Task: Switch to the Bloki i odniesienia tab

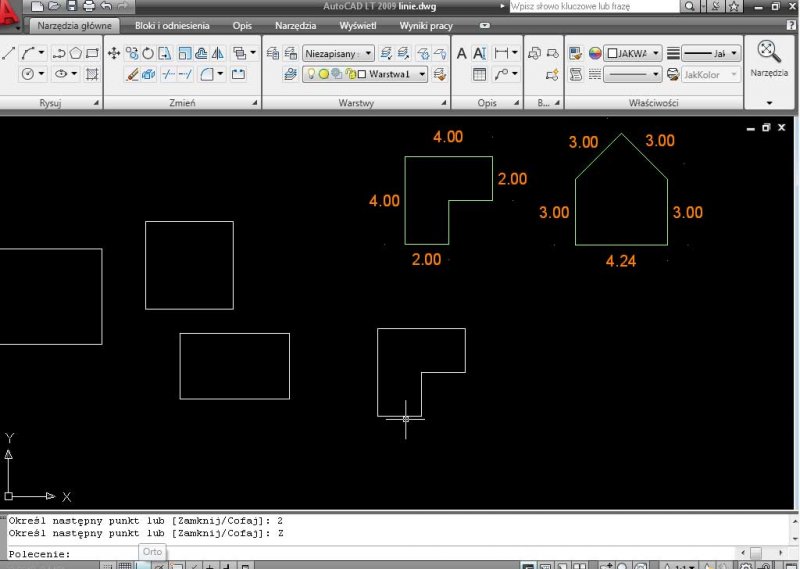Action: tap(171, 25)
